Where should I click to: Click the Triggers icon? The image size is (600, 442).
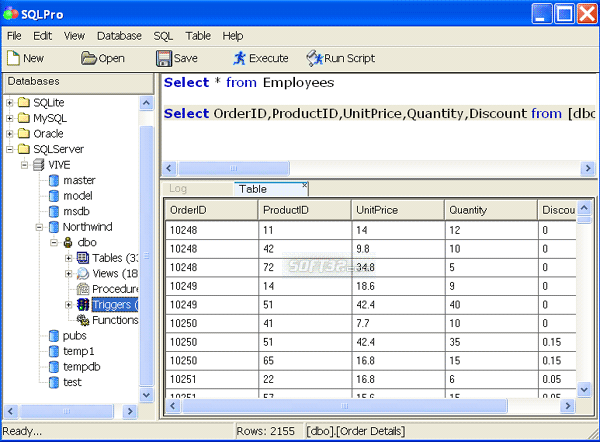click(x=83, y=305)
